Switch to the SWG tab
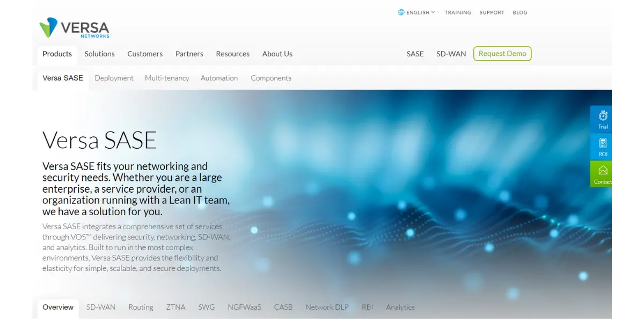Viewport: 644px width, 322px height. pos(207,307)
